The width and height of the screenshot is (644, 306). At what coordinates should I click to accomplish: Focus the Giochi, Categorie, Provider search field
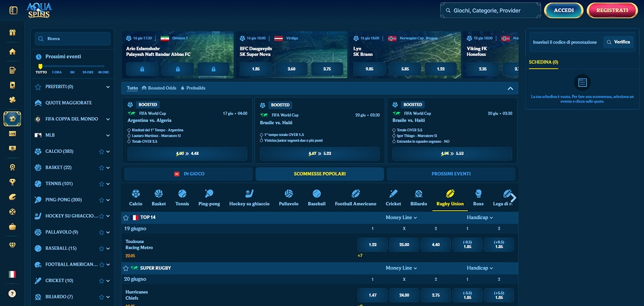[491, 11]
